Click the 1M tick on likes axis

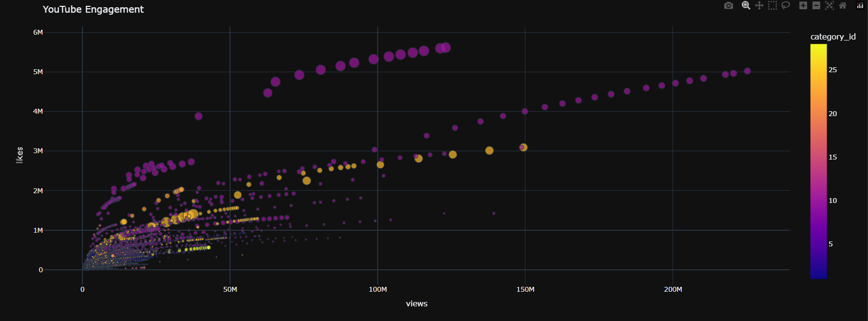pyautogui.click(x=38, y=230)
